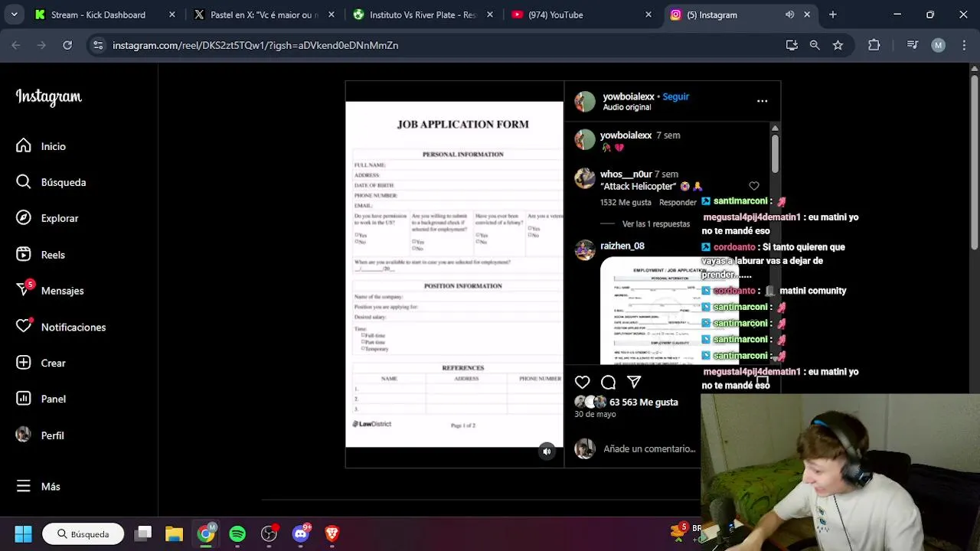
Task: Toggle the reel mute speaker button
Action: click(x=547, y=452)
